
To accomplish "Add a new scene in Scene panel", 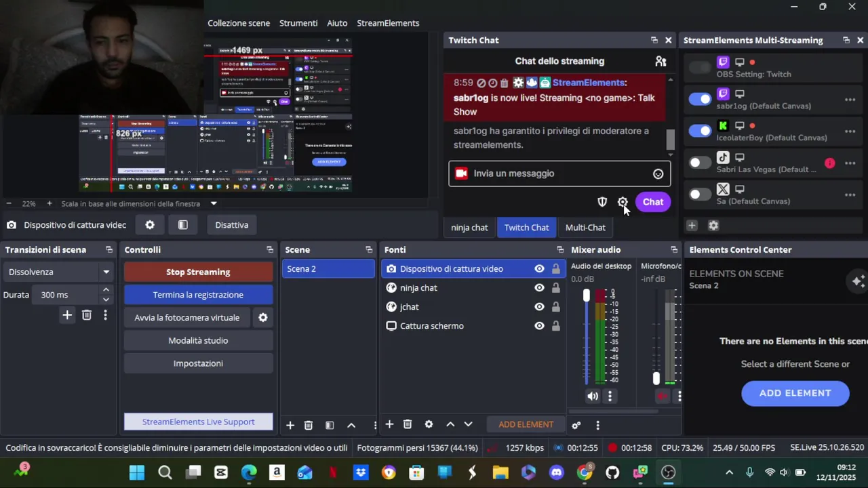I will click(x=290, y=425).
